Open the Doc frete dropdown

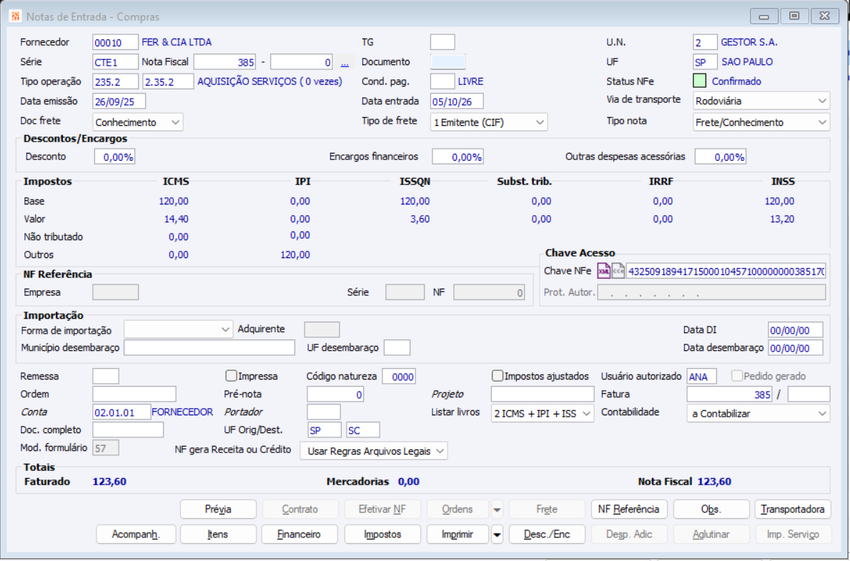point(138,122)
